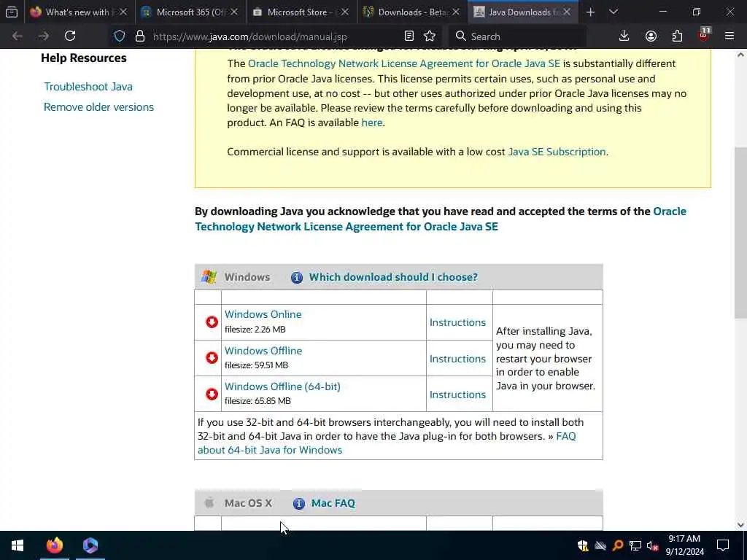
Task: Click the page vertical scrollbar thumb
Action: [741, 233]
